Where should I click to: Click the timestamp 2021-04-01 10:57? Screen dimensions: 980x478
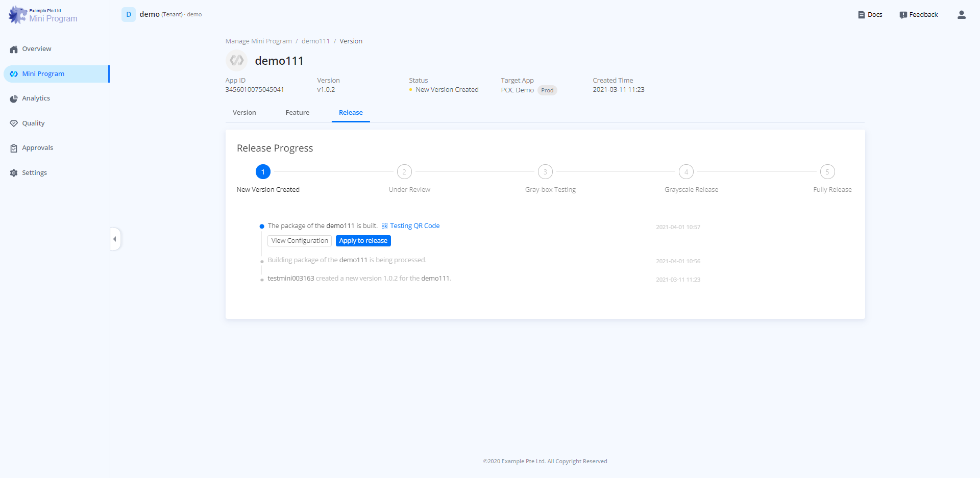[x=678, y=227]
